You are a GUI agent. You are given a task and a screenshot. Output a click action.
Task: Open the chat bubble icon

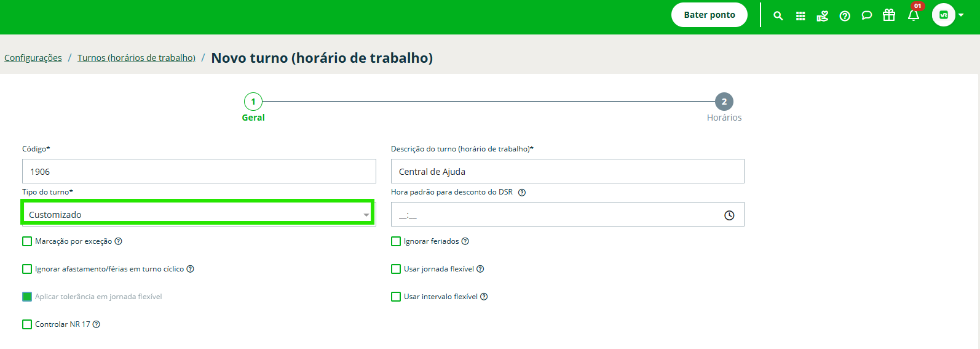click(867, 15)
